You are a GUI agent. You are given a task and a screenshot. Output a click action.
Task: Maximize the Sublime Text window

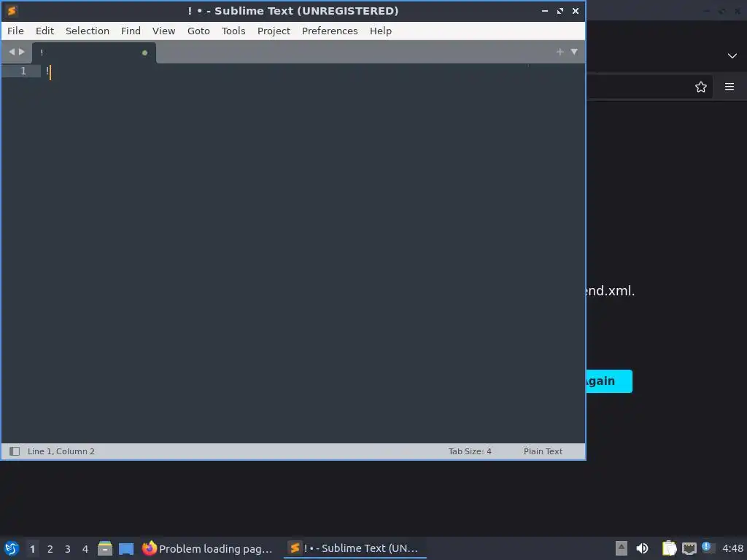560,10
